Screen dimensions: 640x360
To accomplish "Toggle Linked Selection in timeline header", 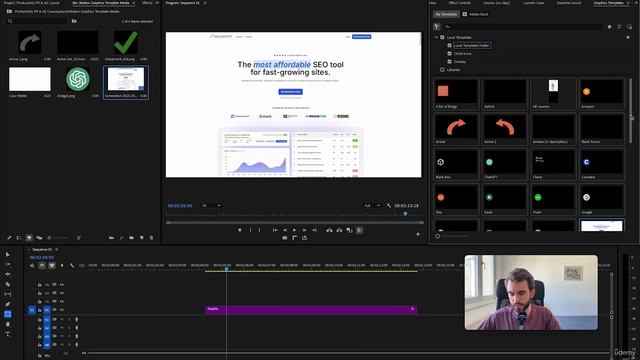I will 52,266.
